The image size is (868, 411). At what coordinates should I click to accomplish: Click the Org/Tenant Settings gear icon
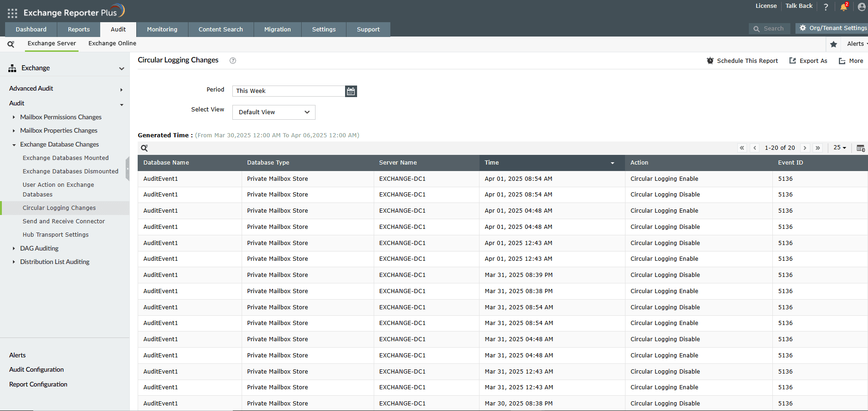[x=803, y=28]
